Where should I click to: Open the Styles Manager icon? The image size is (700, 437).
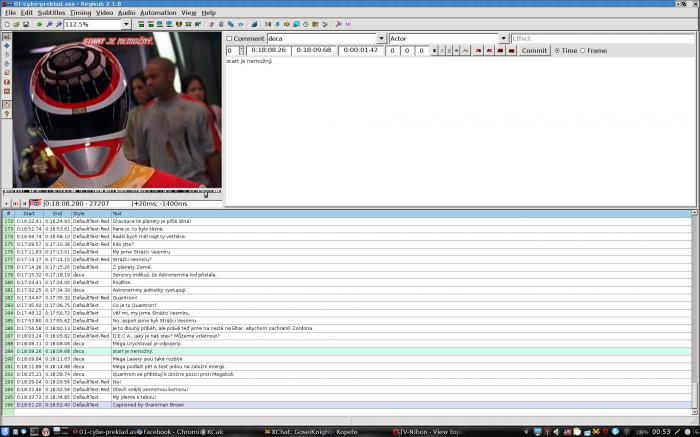[212, 24]
